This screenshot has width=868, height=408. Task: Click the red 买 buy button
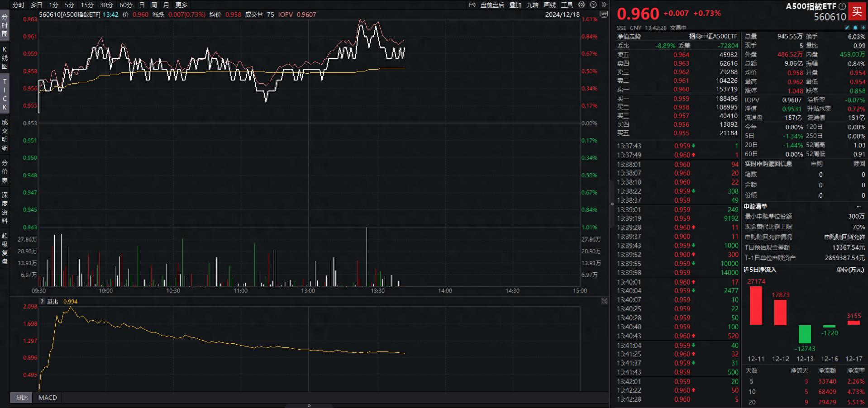pyautogui.click(x=857, y=12)
